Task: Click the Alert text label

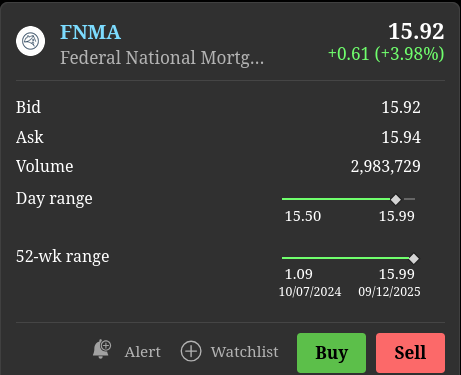Action: click(x=143, y=352)
